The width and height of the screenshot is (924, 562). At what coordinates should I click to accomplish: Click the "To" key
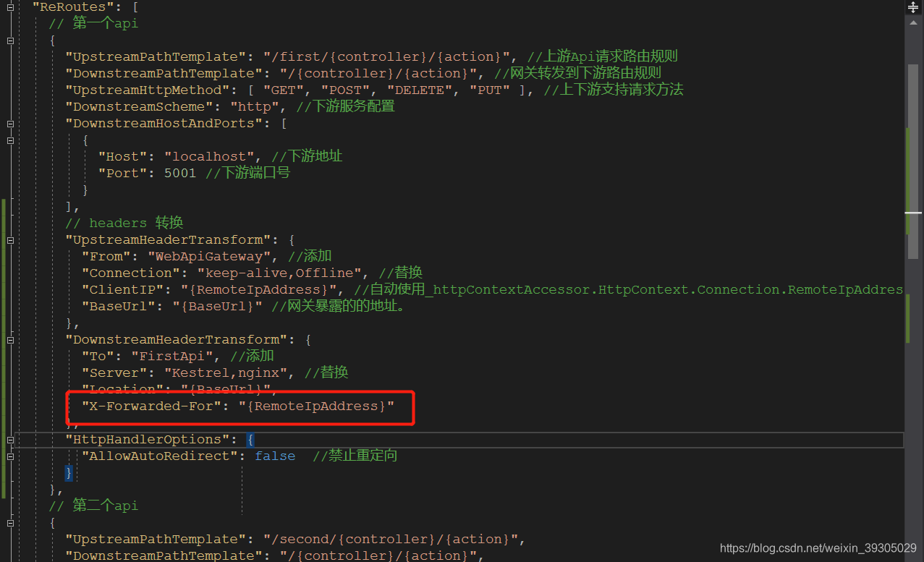[x=98, y=356]
